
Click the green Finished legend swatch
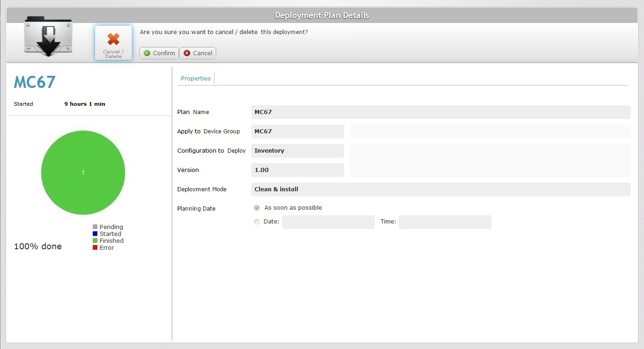pyautogui.click(x=95, y=240)
